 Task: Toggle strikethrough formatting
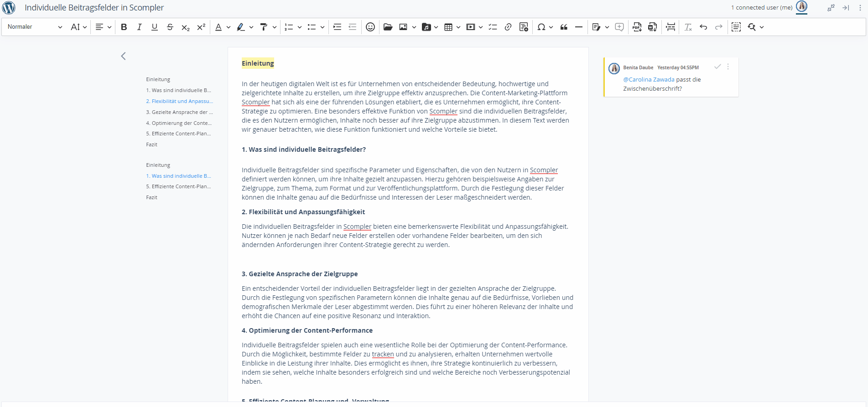(170, 27)
